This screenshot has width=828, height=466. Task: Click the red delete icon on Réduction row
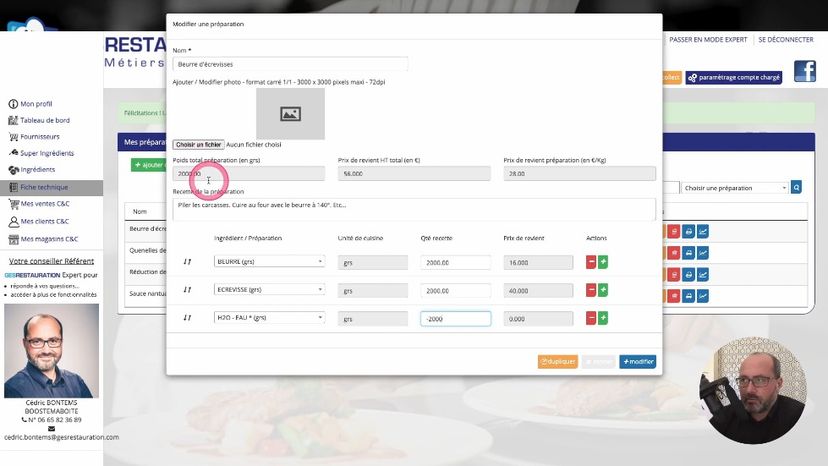pyautogui.click(x=673, y=275)
